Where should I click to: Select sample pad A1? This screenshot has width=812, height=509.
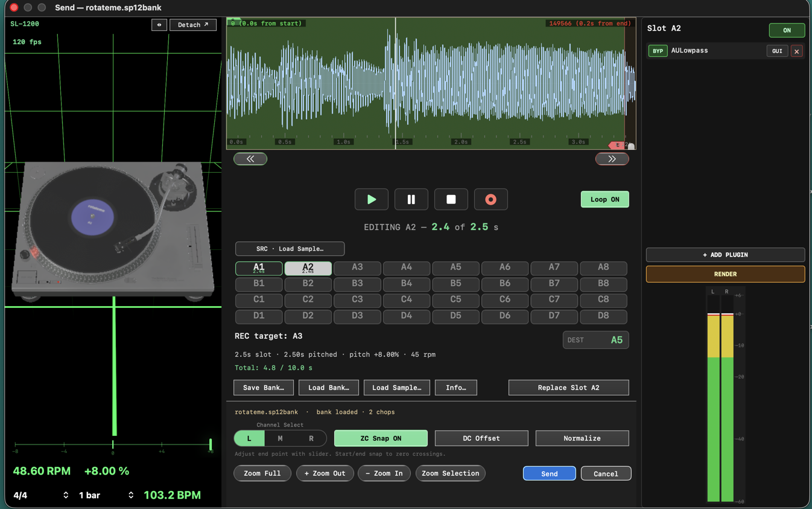click(x=259, y=268)
